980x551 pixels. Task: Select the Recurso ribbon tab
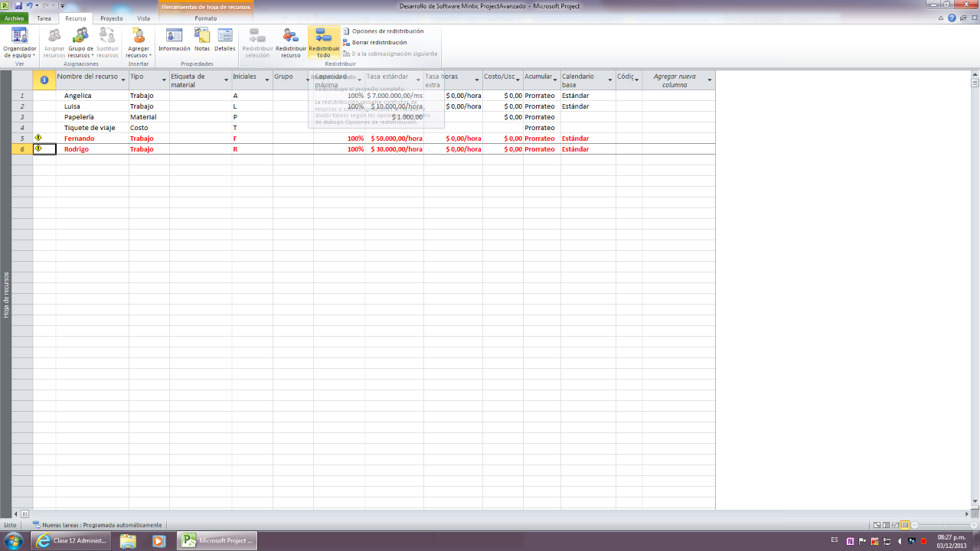(75, 18)
